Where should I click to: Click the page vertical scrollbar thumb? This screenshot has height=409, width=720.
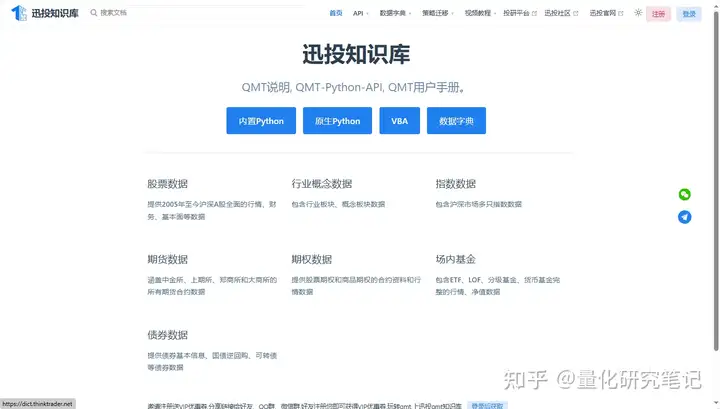pyautogui.click(x=716, y=181)
